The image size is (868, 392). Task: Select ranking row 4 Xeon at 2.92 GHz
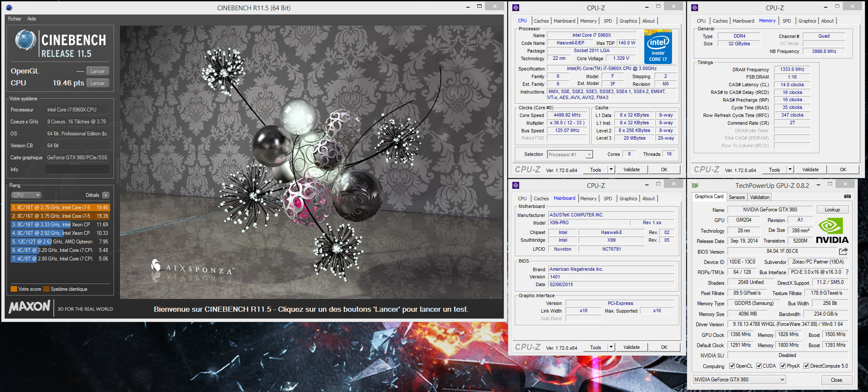[x=60, y=233]
